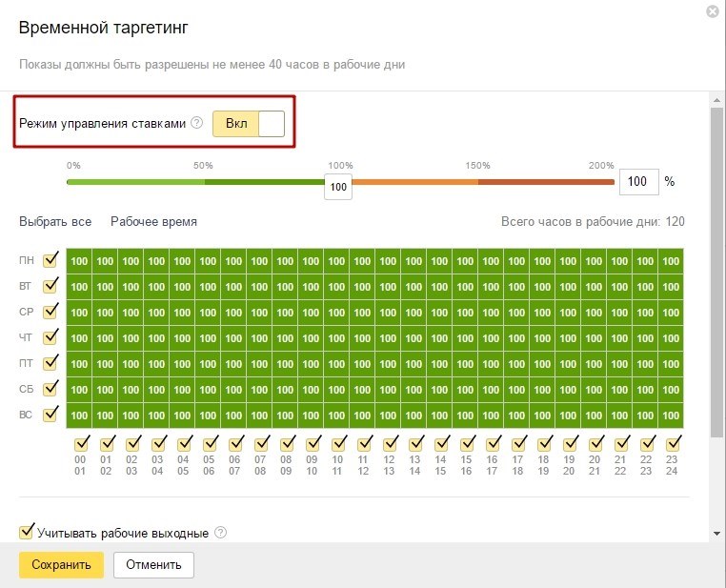Uncheck the СБ row checkbox
Viewport: 726px width, 588px height.
click(x=50, y=388)
